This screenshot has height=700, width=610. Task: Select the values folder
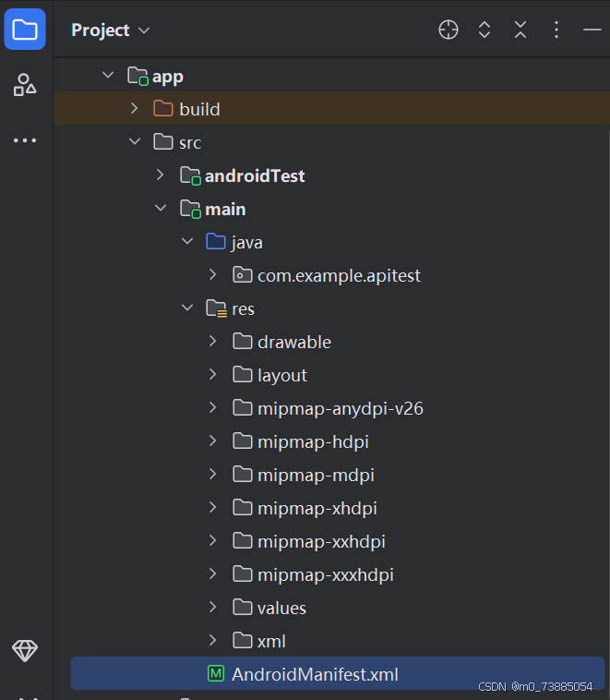pyautogui.click(x=281, y=608)
